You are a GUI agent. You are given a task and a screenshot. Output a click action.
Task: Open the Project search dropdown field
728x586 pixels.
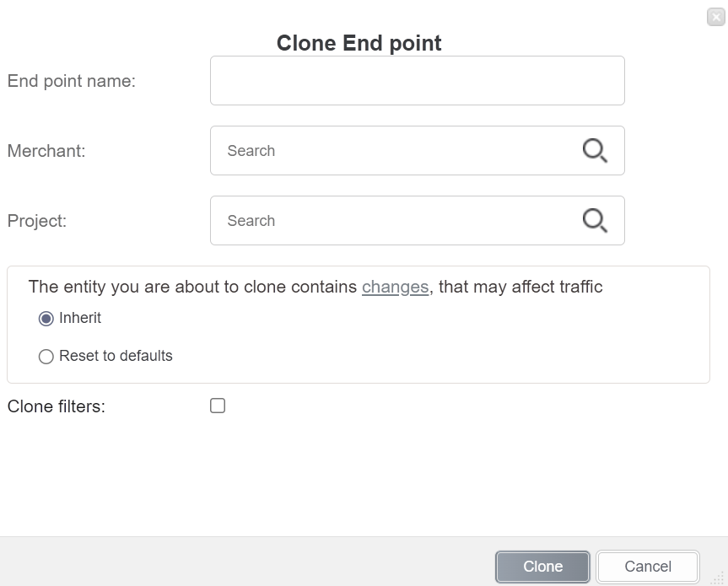point(396,221)
